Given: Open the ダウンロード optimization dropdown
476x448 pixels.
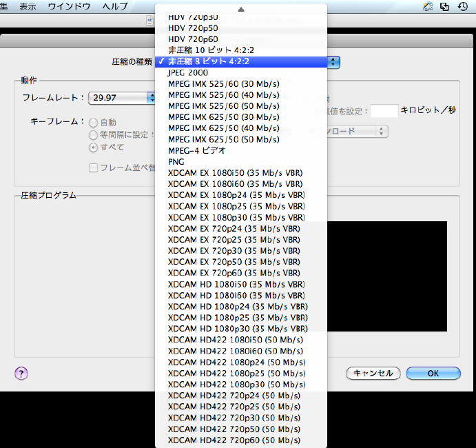Looking at the screenshot, I should pyautogui.click(x=358, y=131).
